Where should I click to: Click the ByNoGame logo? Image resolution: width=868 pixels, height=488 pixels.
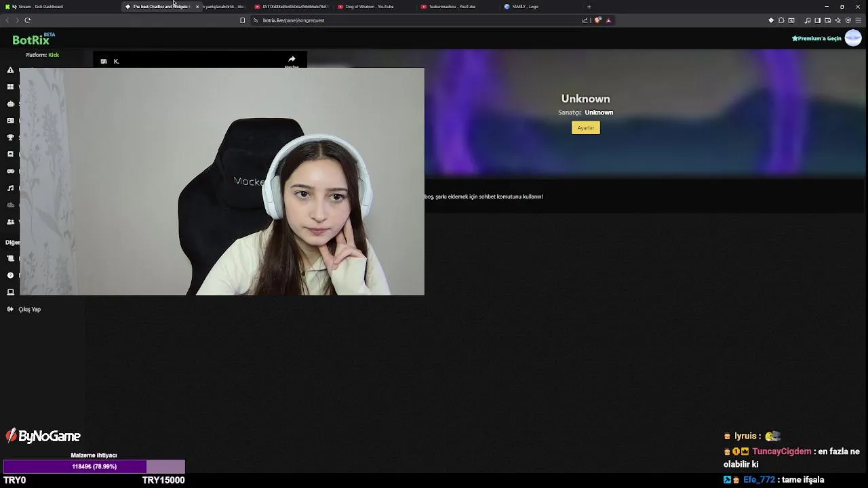[x=43, y=436]
